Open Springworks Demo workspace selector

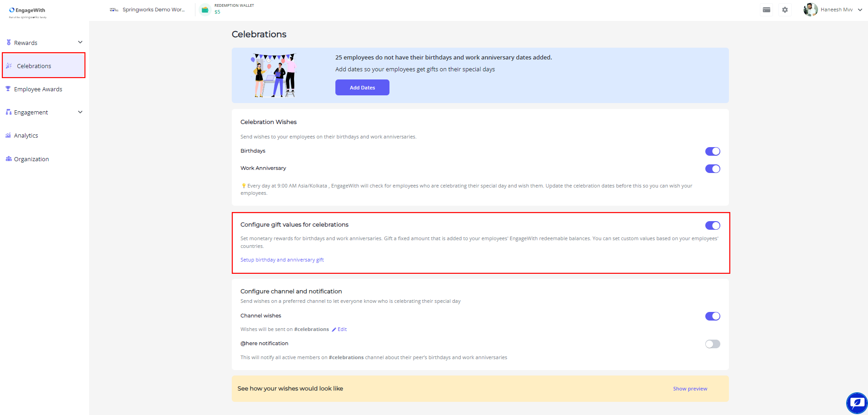click(147, 10)
